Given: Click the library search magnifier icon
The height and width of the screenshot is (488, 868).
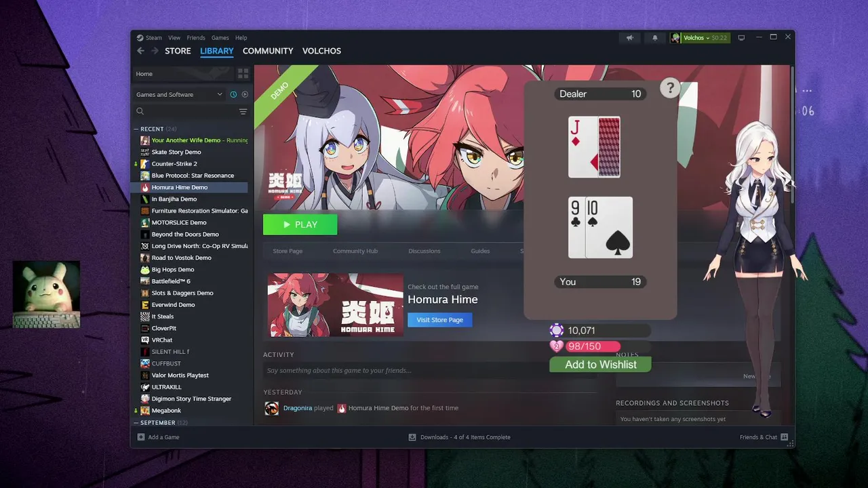Looking at the screenshot, I should [140, 111].
